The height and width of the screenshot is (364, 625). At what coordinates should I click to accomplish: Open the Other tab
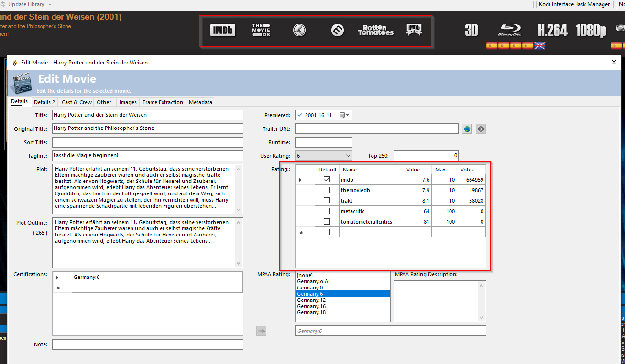[x=104, y=102]
